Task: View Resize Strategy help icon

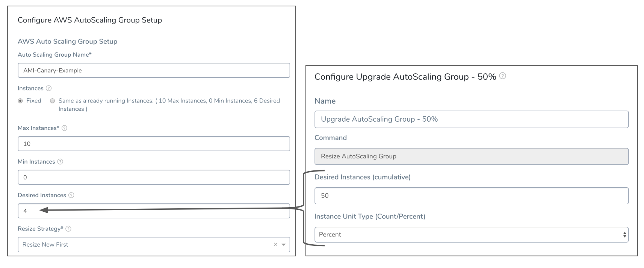Action: pyautogui.click(x=68, y=229)
